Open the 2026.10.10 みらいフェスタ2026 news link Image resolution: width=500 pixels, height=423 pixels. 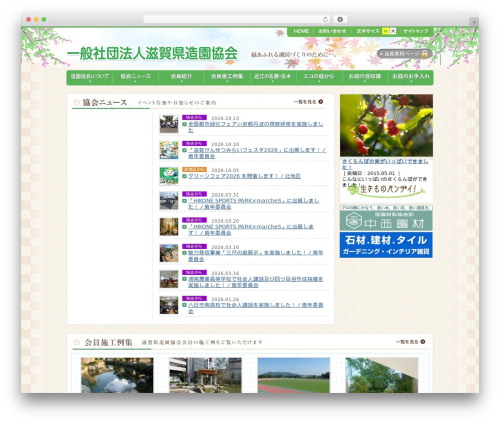click(257, 153)
